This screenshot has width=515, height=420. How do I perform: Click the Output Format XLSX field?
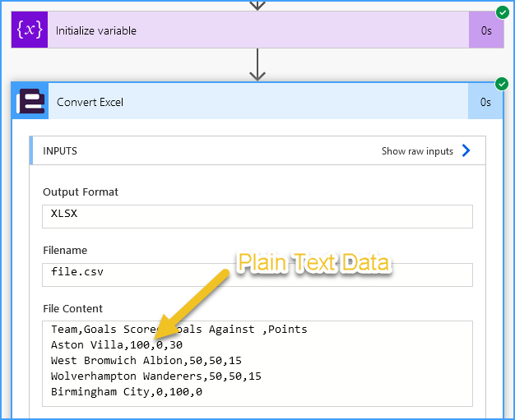click(x=257, y=216)
